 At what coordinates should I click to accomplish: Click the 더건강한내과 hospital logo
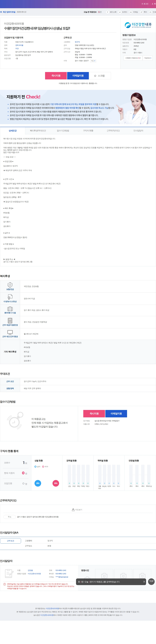[138, 25]
